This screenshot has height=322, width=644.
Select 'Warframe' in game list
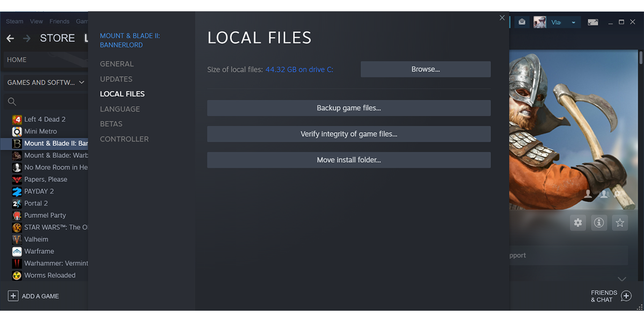pyautogui.click(x=39, y=251)
